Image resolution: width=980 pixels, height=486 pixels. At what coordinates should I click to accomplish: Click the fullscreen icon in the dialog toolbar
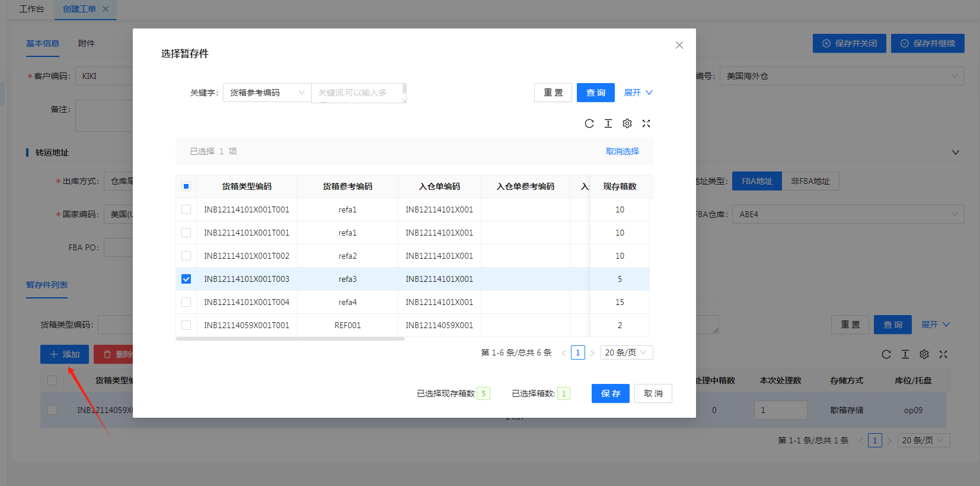point(646,123)
